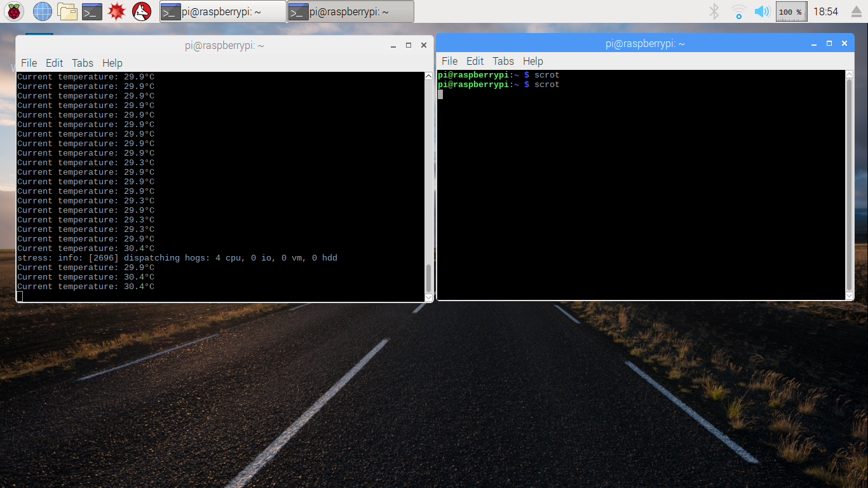
Task: Click the 18:54 panel clock
Action: click(x=825, y=11)
